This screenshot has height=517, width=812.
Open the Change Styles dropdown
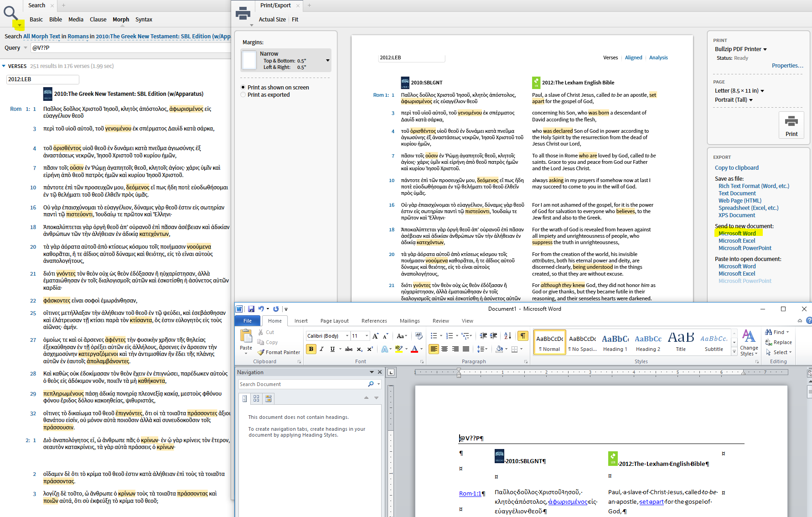tap(749, 342)
